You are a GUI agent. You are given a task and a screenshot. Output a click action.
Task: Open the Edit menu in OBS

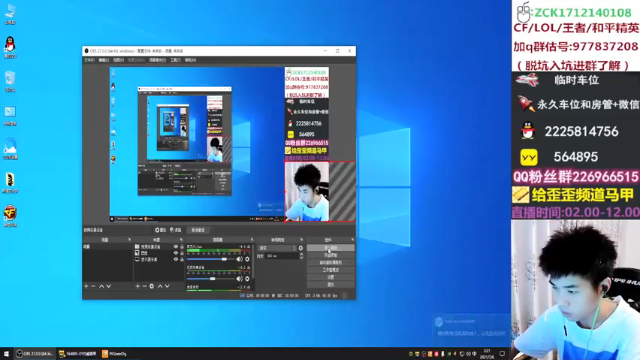click(104, 60)
